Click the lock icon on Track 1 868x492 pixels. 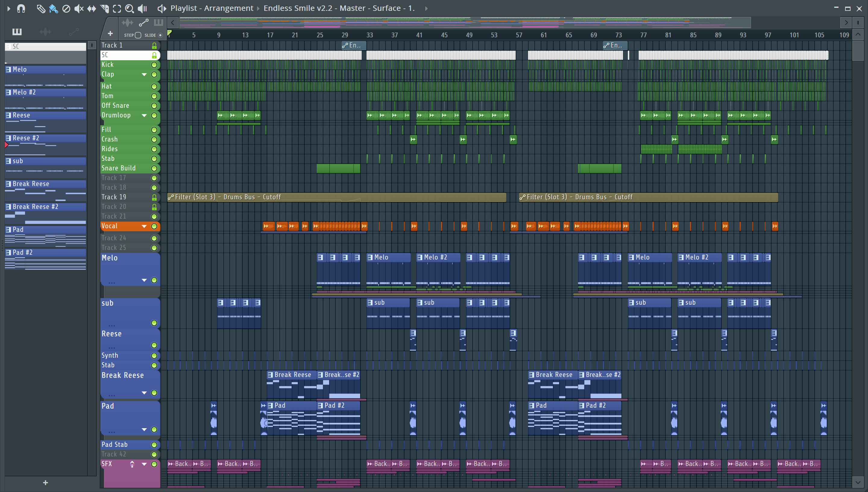[154, 46]
